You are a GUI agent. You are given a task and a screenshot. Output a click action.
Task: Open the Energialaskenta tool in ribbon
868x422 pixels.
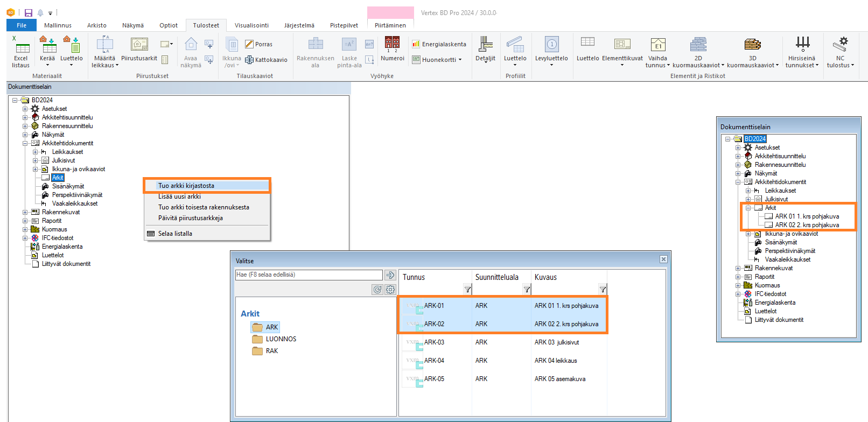click(x=439, y=44)
